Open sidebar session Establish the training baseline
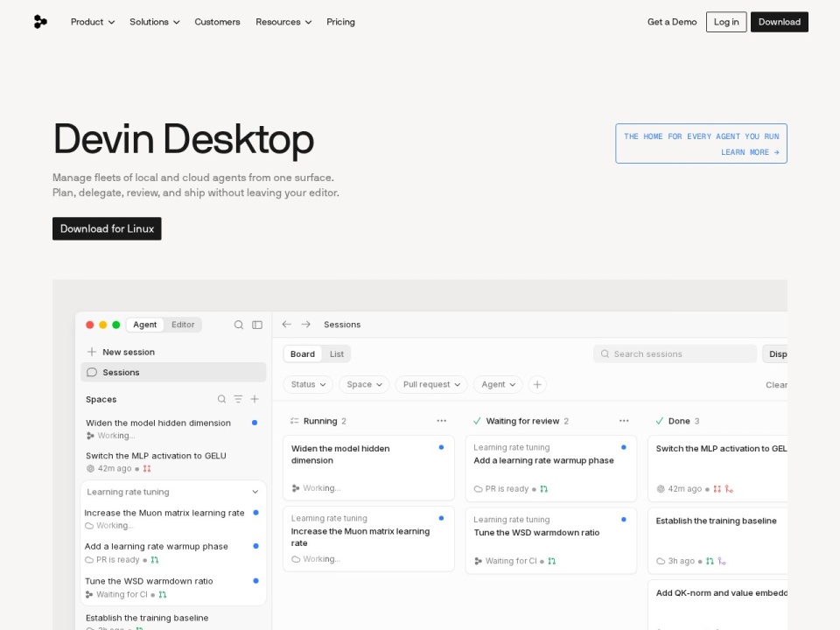Image resolution: width=840 pixels, height=630 pixels. click(173, 621)
